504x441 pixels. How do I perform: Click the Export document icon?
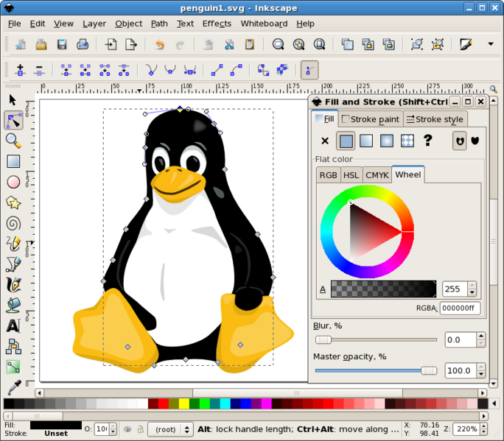[x=131, y=44]
